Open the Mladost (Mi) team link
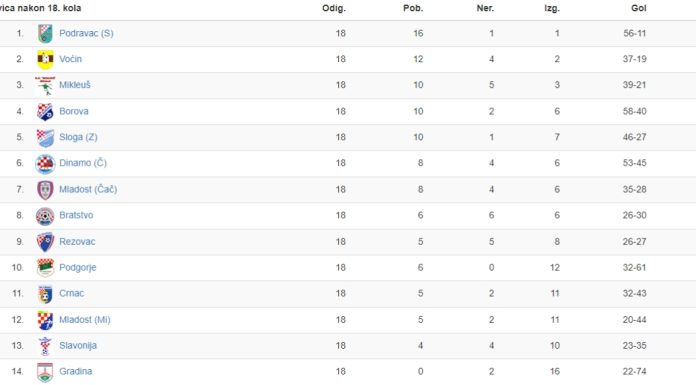696x385 pixels. click(x=84, y=320)
